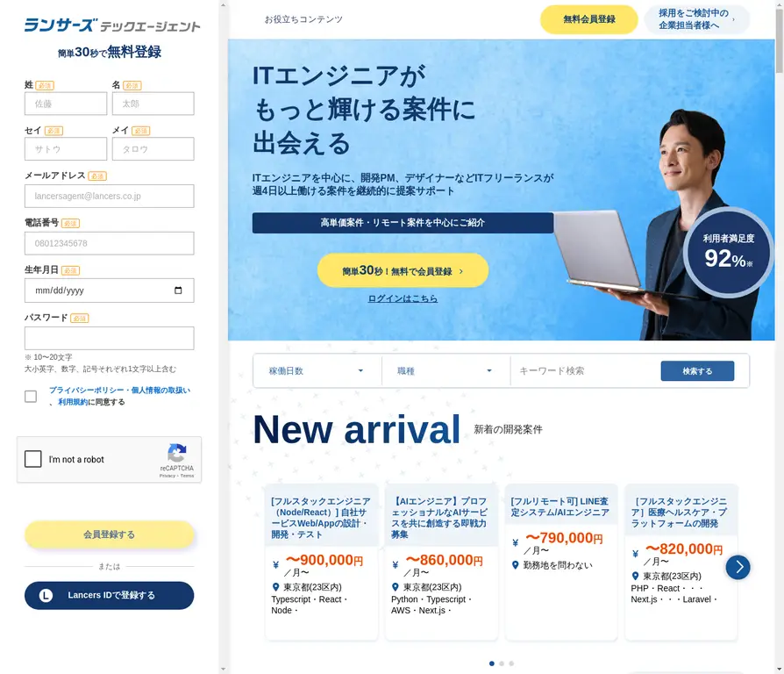Click the next arrow on job carousel
Screen dimensions: 784x674
coord(738,567)
